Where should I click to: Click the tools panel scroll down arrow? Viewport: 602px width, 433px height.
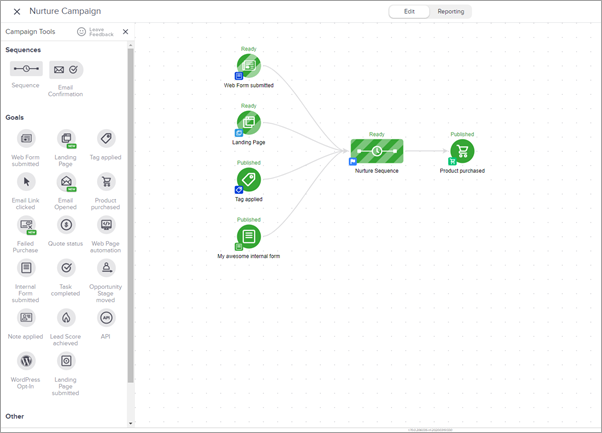pyautogui.click(x=131, y=423)
